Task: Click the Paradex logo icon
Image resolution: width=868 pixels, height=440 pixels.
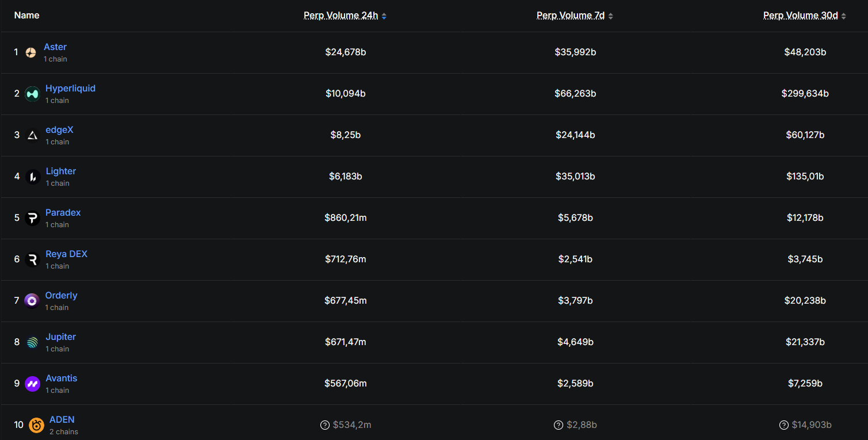Action: (x=32, y=218)
